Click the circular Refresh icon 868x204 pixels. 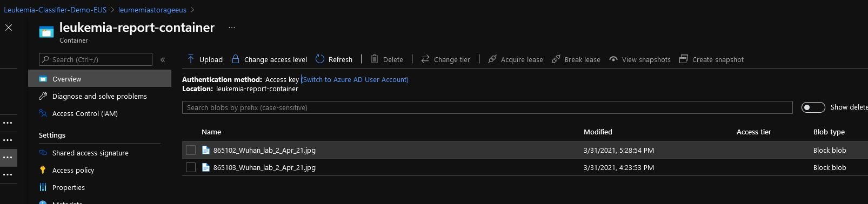(x=320, y=59)
